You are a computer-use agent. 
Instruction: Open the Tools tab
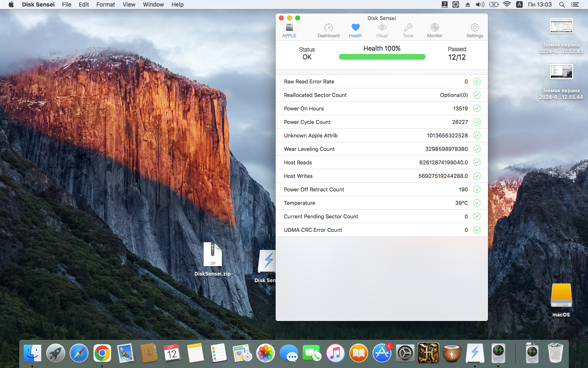click(408, 30)
